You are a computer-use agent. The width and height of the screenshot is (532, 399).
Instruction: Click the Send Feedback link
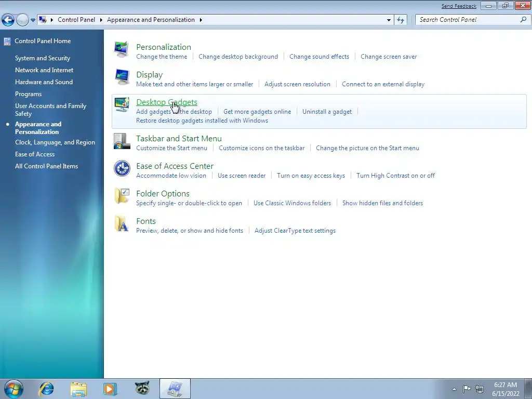click(x=459, y=6)
